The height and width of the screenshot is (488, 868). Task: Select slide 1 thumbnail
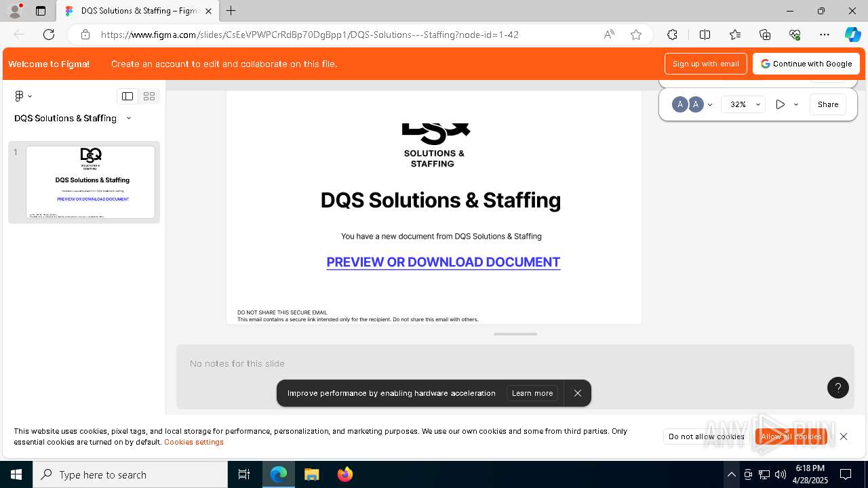[90, 182]
